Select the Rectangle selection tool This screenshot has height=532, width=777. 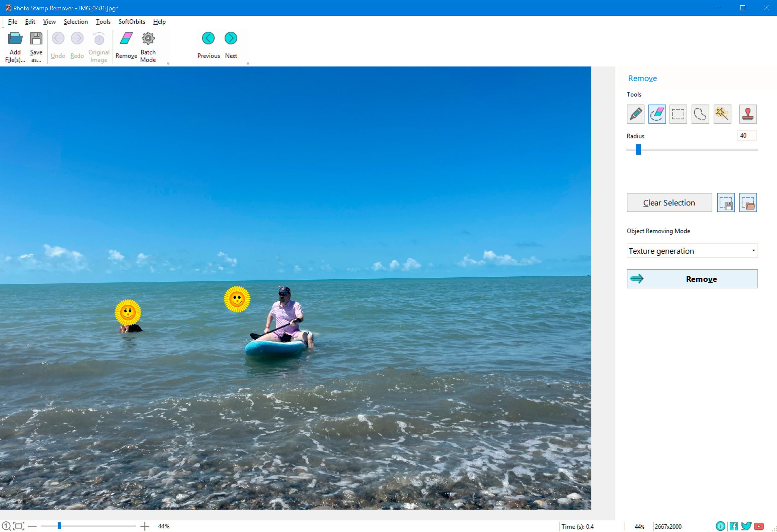click(x=678, y=114)
